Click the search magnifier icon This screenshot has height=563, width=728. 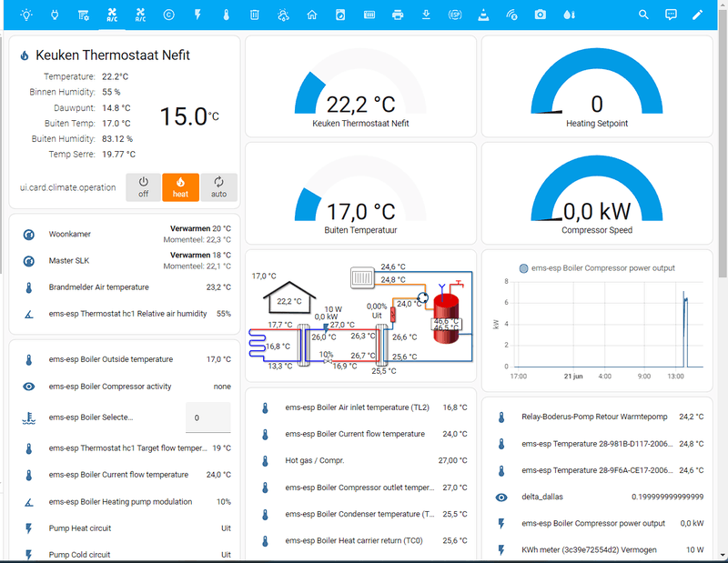tap(643, 15)
